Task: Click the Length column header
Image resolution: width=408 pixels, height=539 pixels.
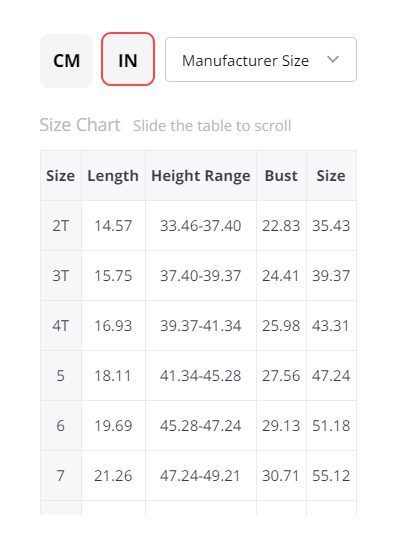Action: tap(113, 176)
